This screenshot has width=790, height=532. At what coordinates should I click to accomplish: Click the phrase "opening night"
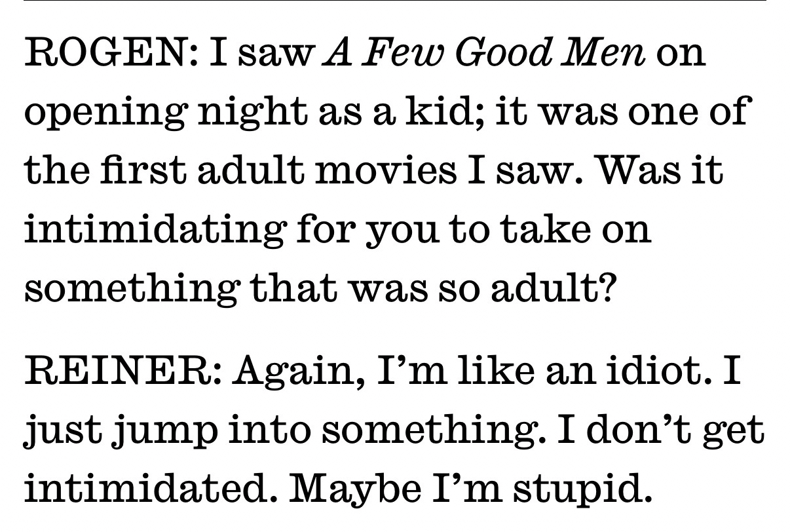[x=155, y=113]
